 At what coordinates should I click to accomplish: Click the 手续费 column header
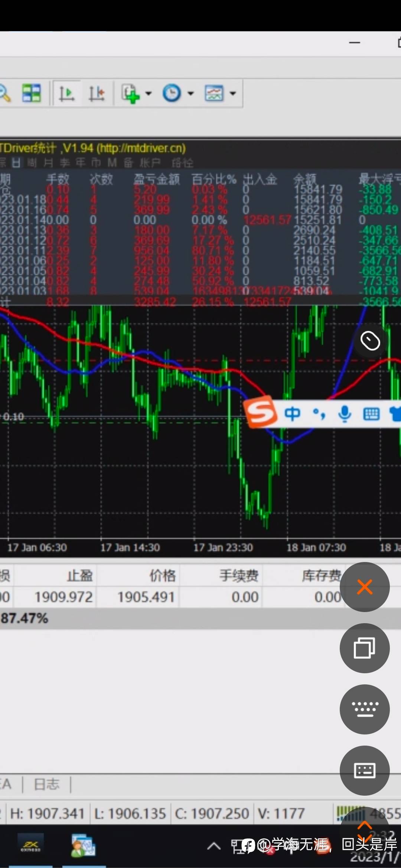click(x=239, y=575)
